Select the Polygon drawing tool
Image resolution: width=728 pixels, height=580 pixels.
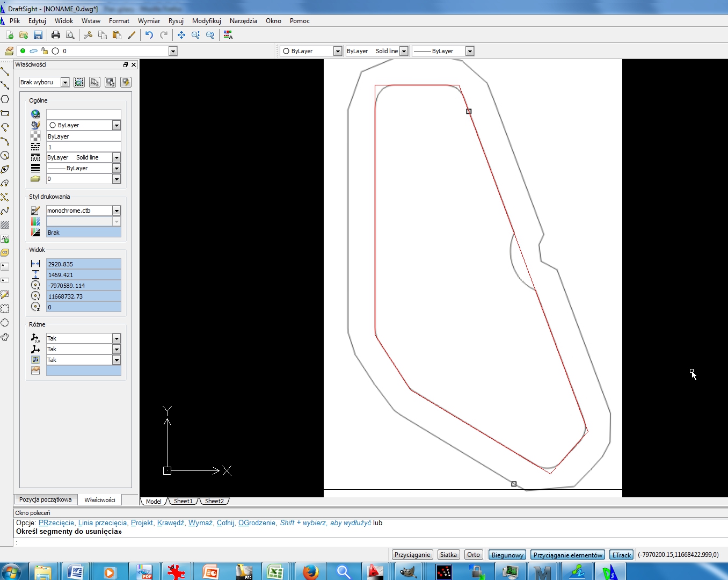5,99
